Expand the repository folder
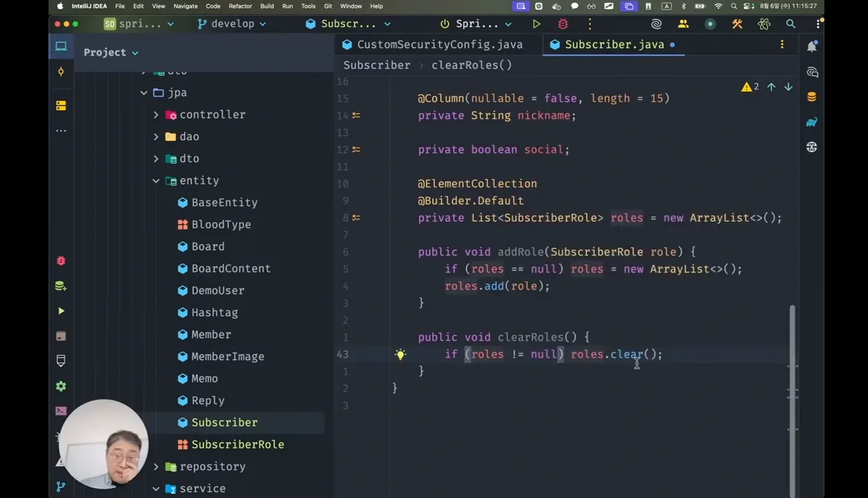This screenshot has width=868, height=498. (x=156, y=467)
